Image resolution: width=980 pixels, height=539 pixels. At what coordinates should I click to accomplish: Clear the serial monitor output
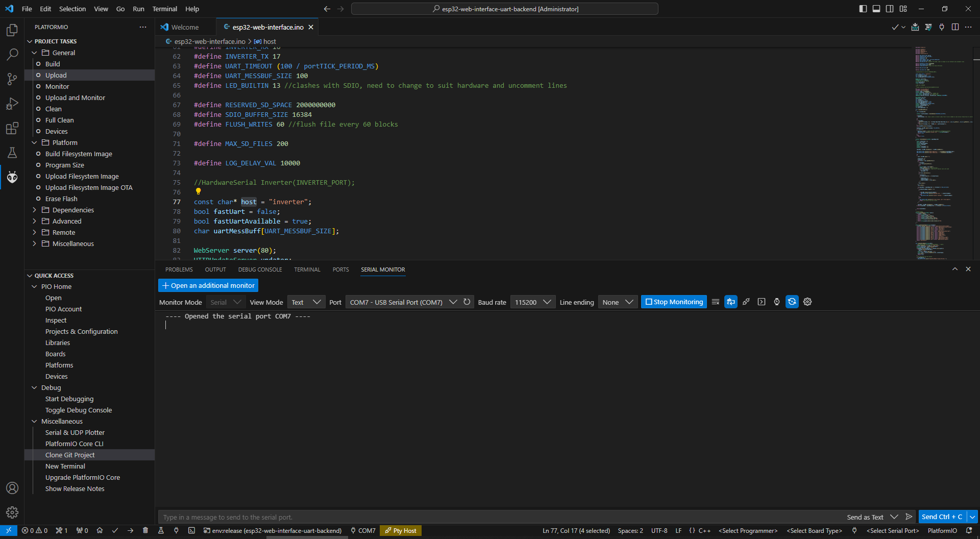[715, 302]
